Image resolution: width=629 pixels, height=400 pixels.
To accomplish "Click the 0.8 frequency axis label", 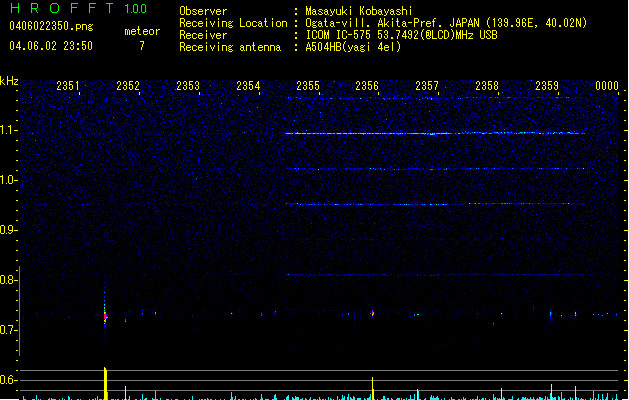I will pos(9,280).
